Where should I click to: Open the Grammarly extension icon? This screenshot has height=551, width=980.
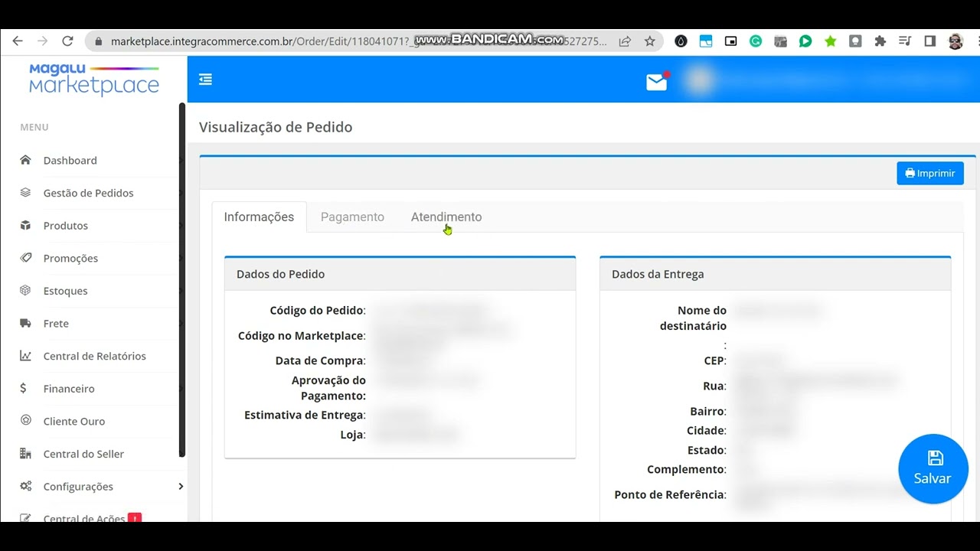pos(756,41)
